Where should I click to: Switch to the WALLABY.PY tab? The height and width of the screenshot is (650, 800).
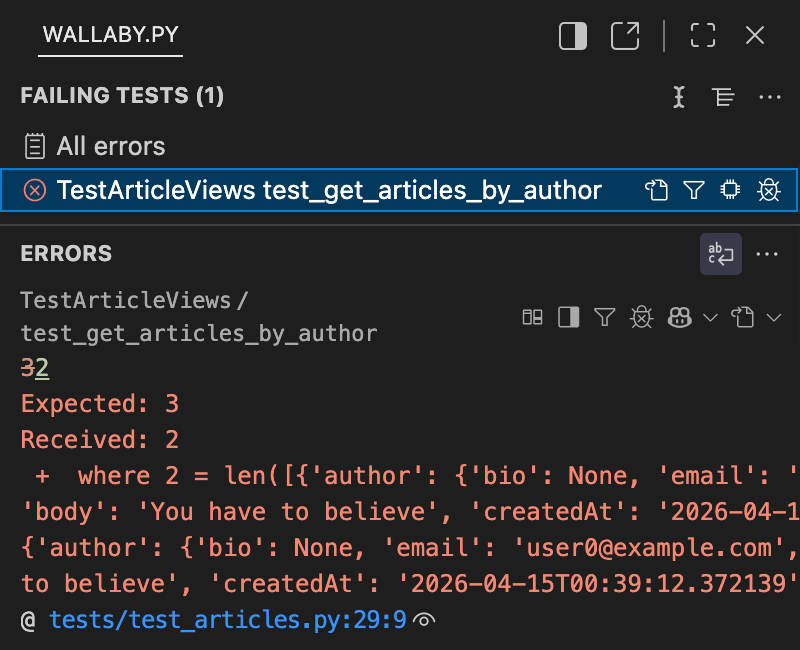[110, 35]
